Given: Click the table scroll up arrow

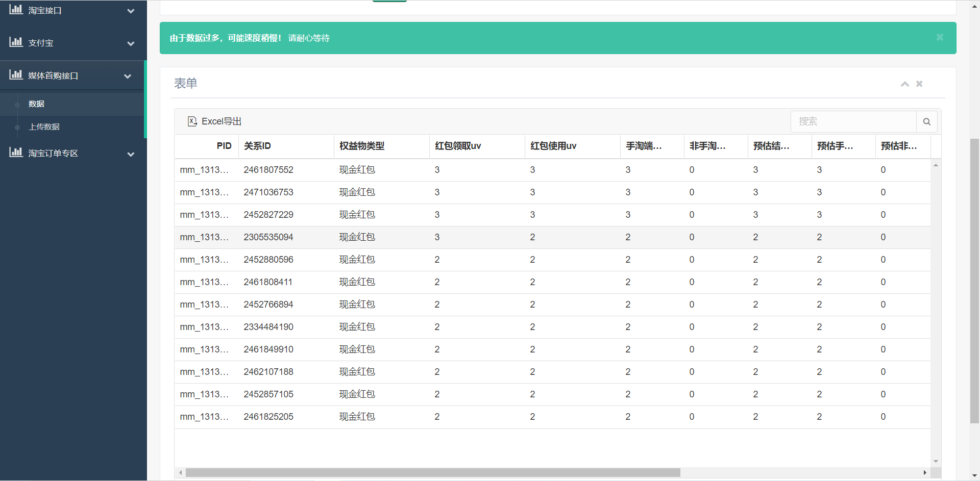Looking at the screenshot, I should 936,165.
